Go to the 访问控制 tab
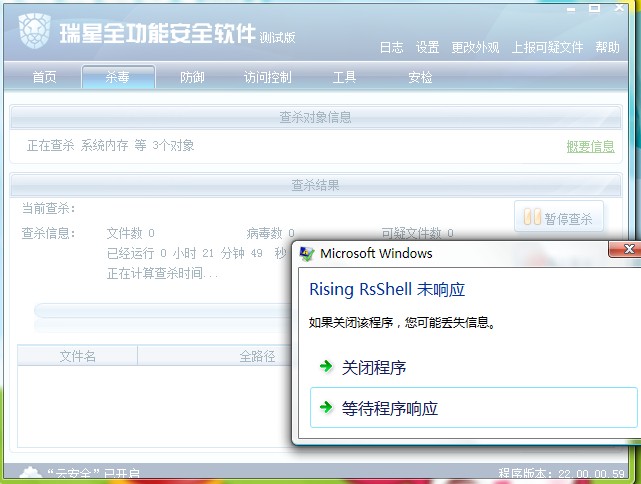 (x=267, y=77)
